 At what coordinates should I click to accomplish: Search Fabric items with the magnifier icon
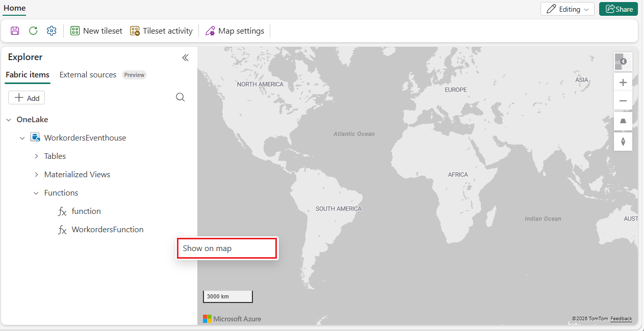(x=180, y=97)
